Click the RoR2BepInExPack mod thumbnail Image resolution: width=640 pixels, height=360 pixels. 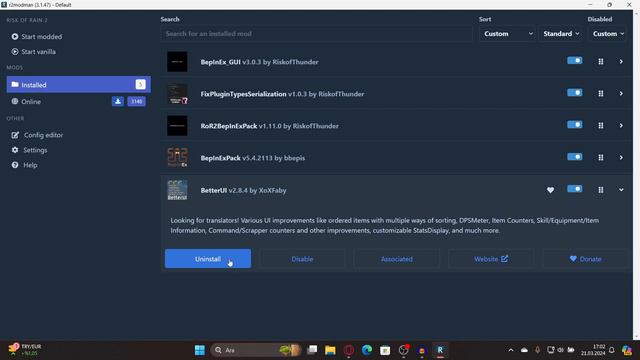(x=177, y=126)
